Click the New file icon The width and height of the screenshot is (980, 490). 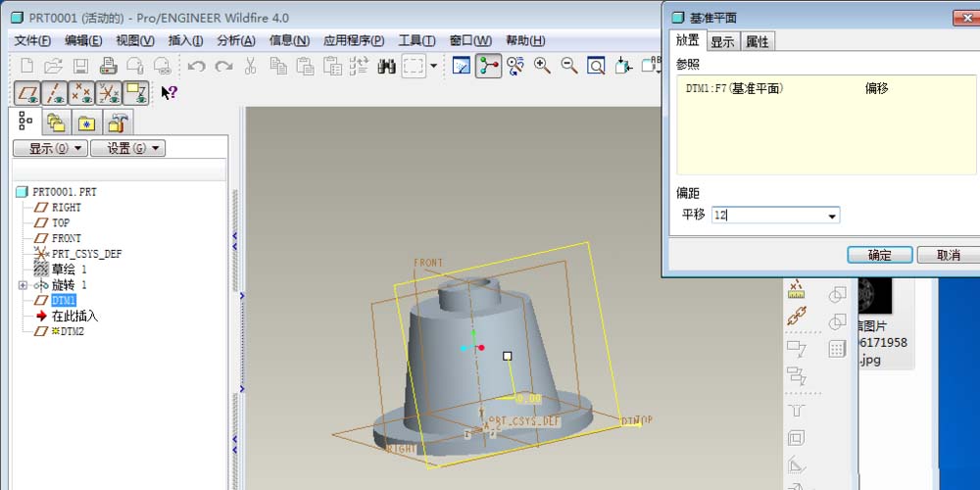(26, 66)
